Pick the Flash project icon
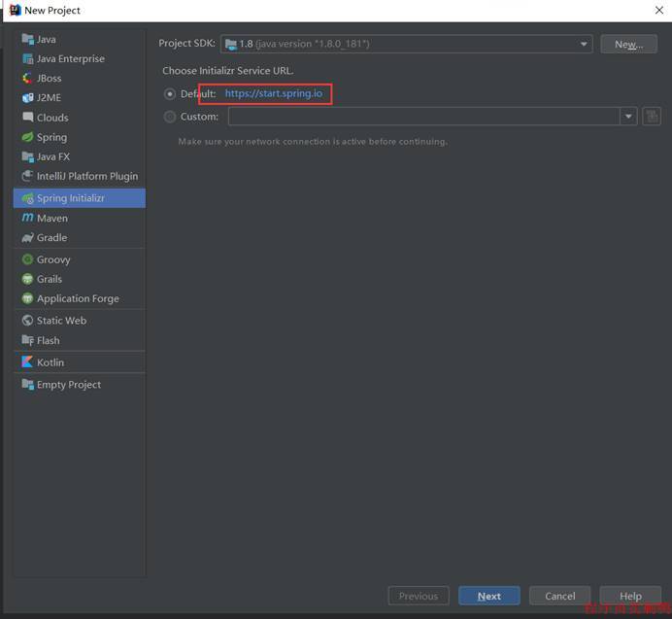Screen dimensions: 672x619 (28, 340)
